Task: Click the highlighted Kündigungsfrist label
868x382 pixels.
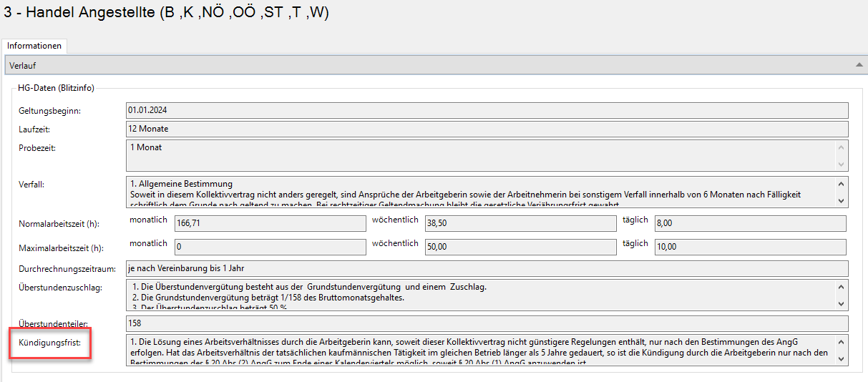Action: [x=49, y=346]
